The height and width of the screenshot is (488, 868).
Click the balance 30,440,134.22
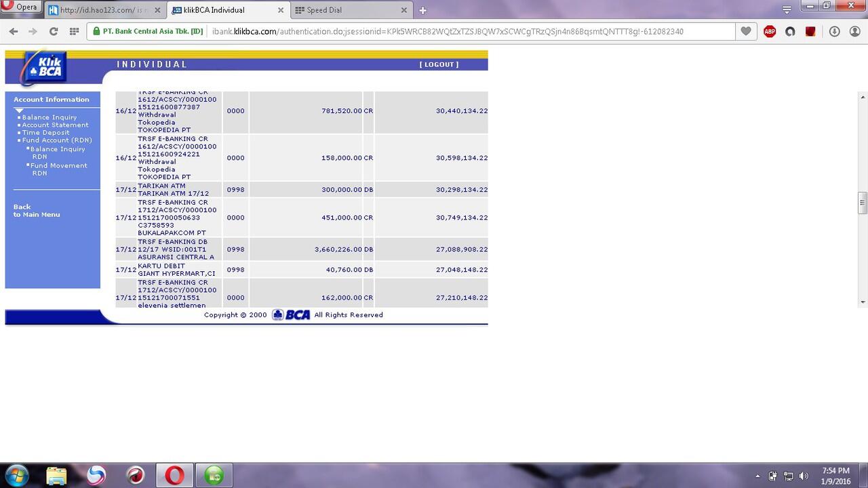point(462,110)
